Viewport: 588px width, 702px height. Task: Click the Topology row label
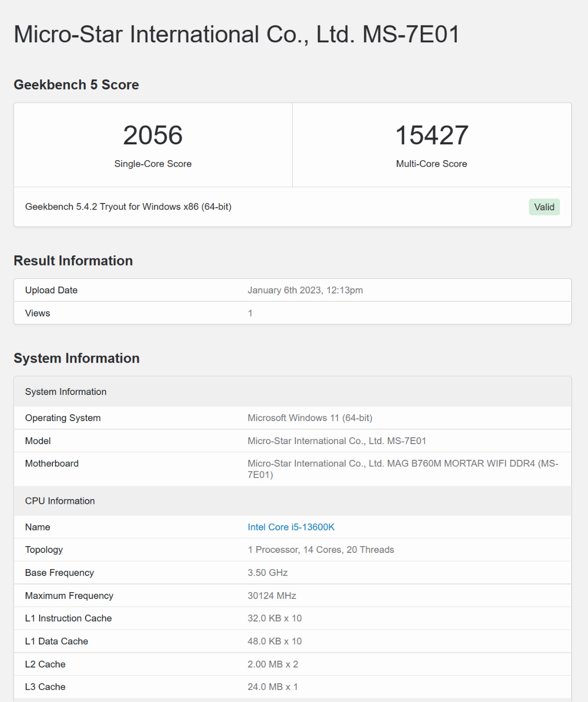(x=44, y=550)
